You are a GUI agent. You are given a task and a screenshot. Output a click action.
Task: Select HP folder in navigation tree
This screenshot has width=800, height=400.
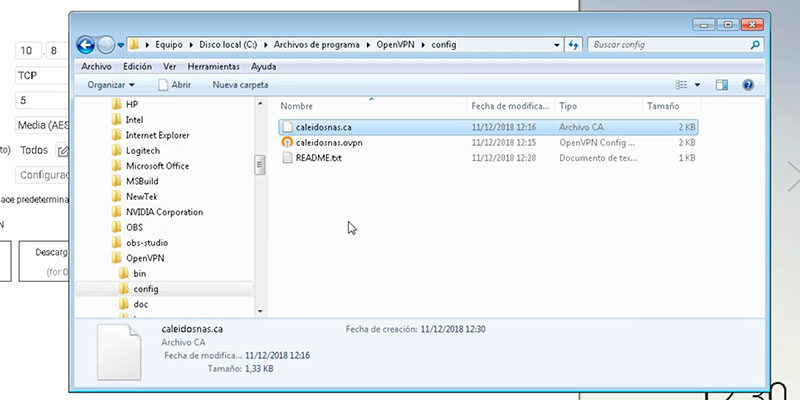(132, 104)
